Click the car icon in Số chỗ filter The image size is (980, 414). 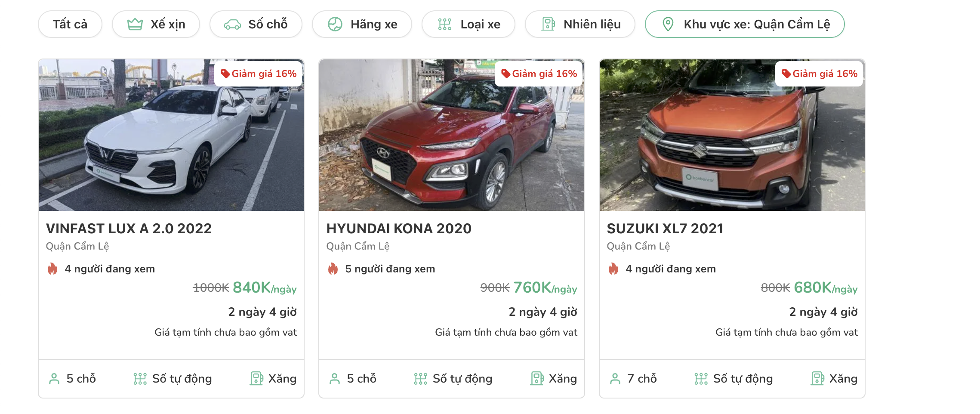pyautogui.click(x=232, y=25)
